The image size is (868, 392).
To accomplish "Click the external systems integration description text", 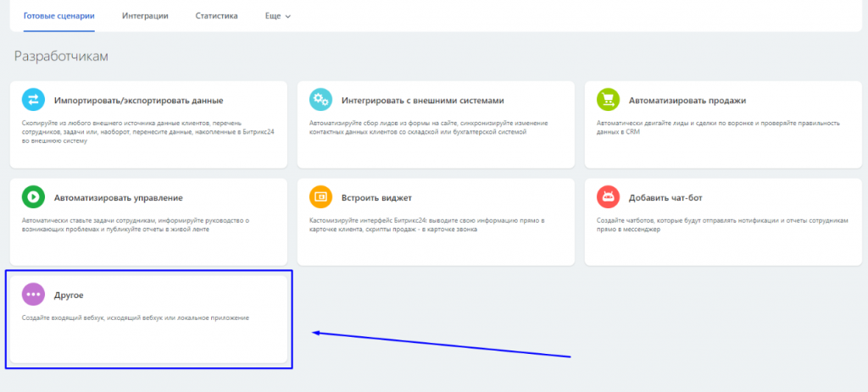I will coord(428,128).
